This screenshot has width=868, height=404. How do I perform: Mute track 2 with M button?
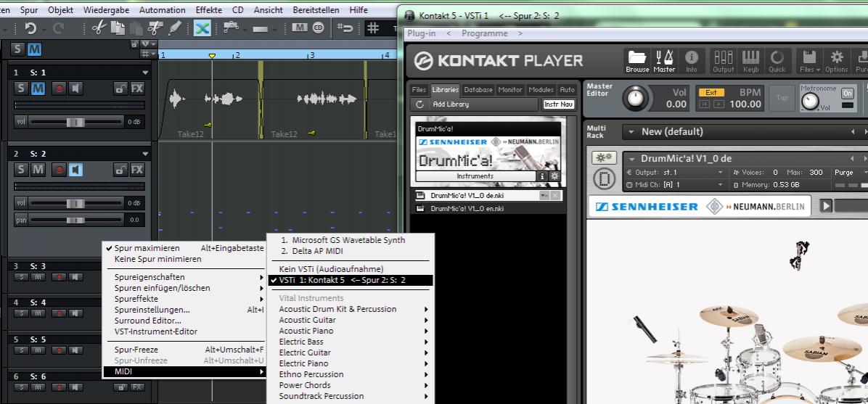point(38,169)
